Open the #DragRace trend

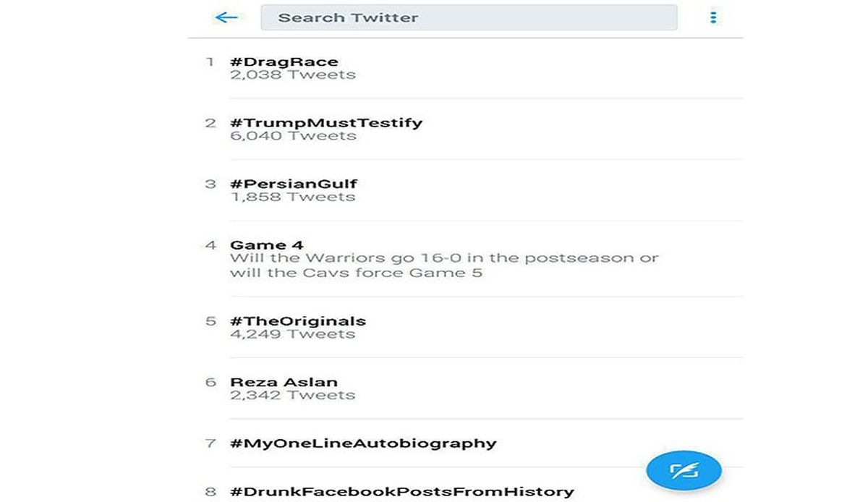coord(284,61)
